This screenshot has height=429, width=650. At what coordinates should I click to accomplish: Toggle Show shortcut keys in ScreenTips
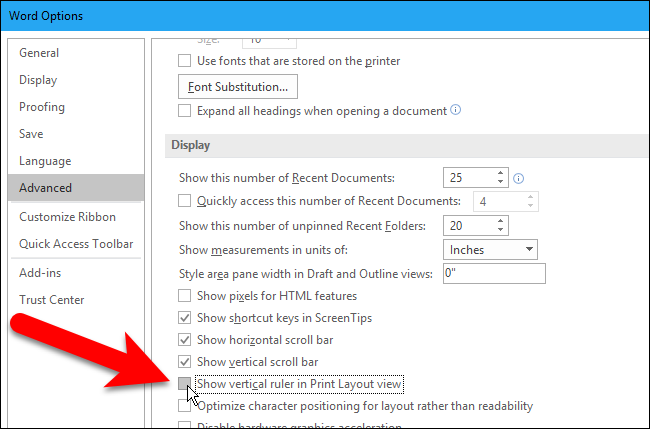[x=184, y=317]
